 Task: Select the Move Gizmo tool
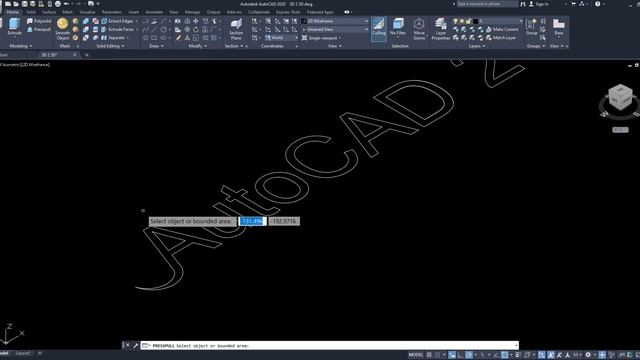pos(419,29)
